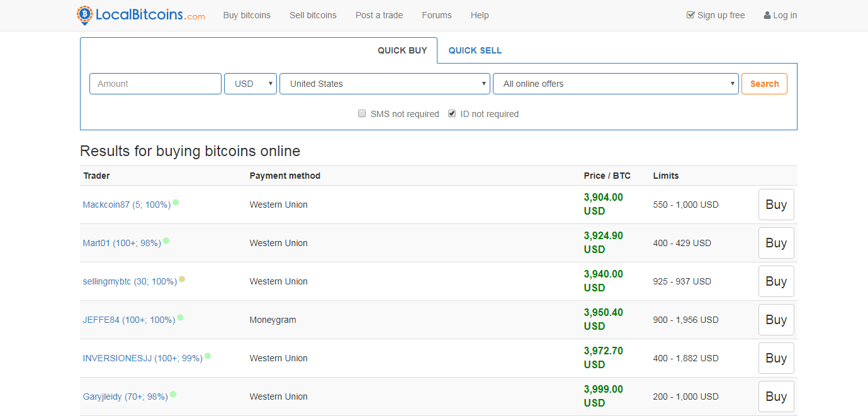
Task: Click the 3,904.00 USD price
Action: [x=604, y=204]
